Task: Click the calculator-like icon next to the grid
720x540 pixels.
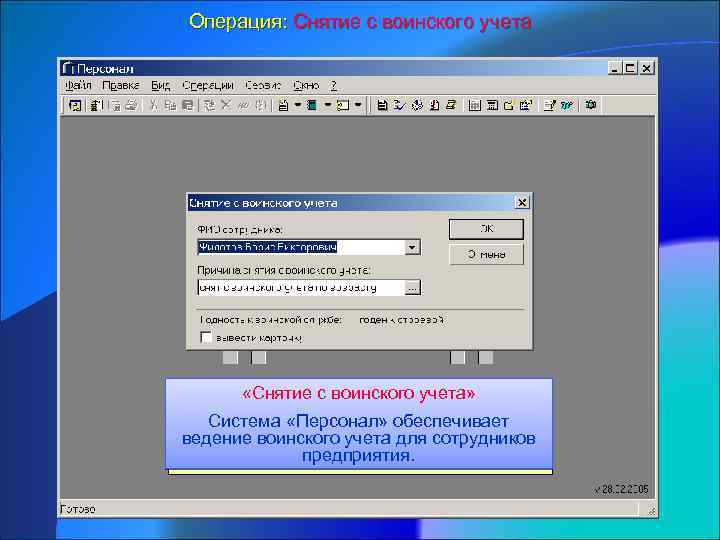Action: 492,105
